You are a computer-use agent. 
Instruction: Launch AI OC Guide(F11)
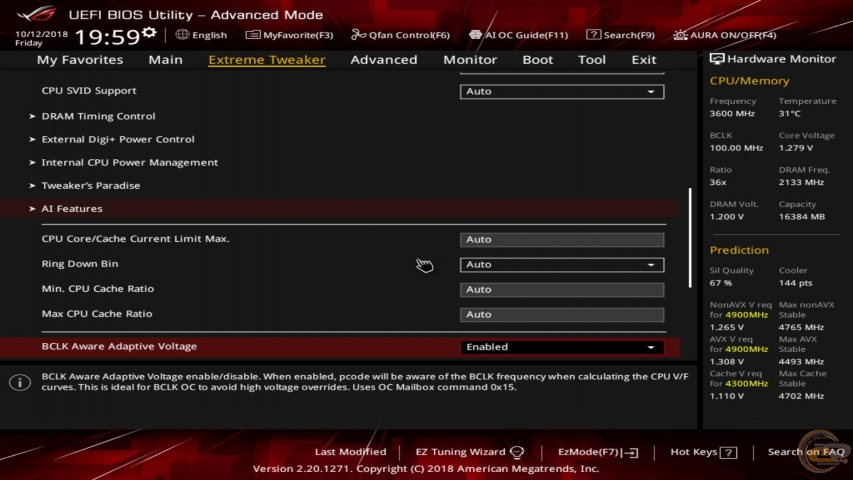[476, 35]
